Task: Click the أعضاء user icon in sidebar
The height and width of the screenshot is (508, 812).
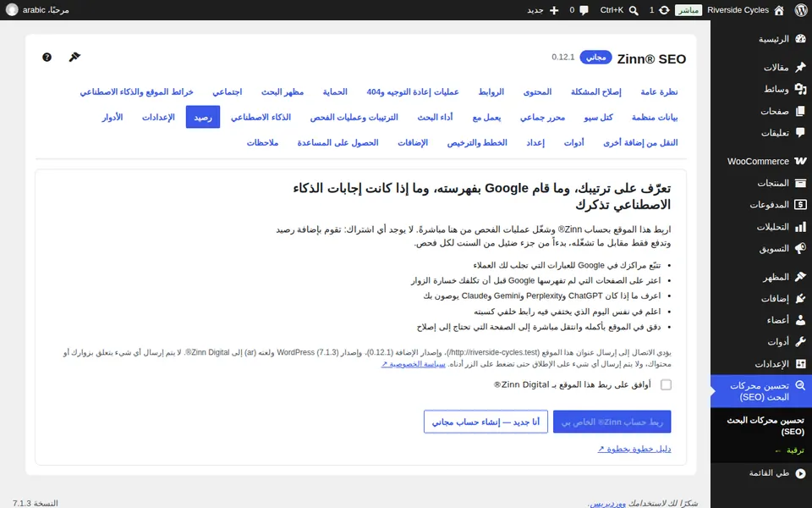Action: [x=801, y=320]
